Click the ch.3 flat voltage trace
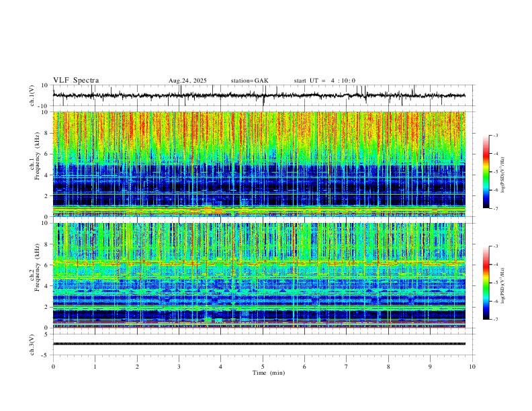 coord(259,344)
